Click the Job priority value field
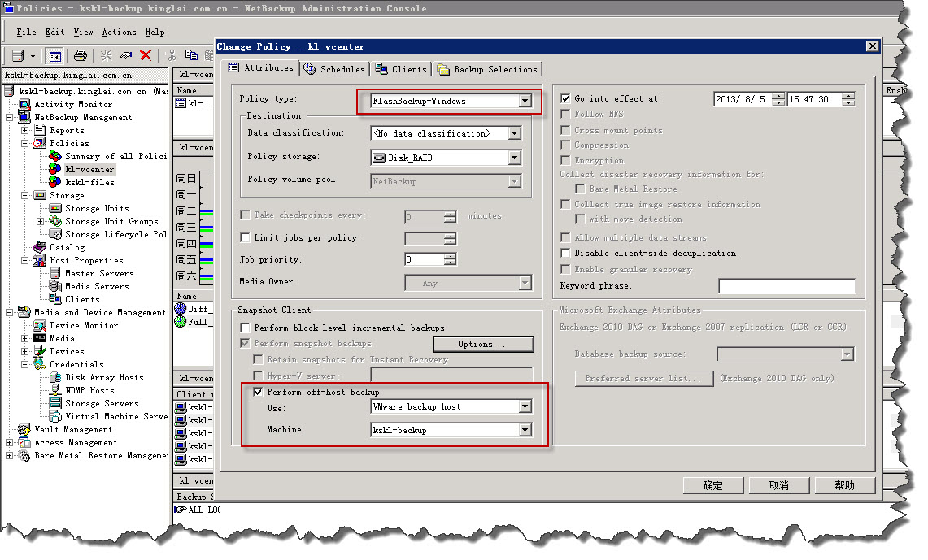Image resolution: width=928 pixels, height=560 pixels. [x=425, y=259]
